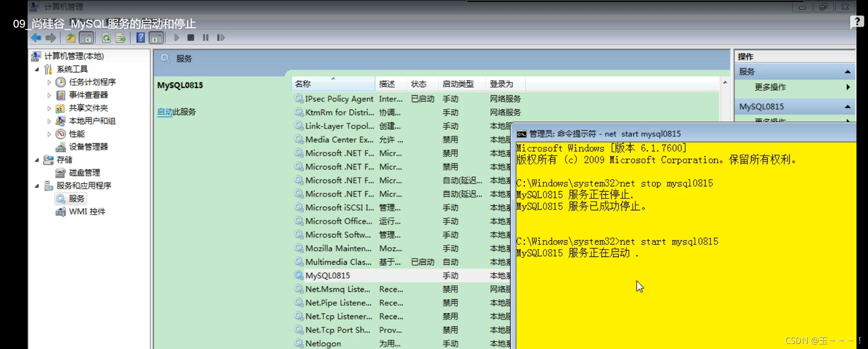
Task: Click the Refresh toolbar icon
Action: click(x=106, y=38)
